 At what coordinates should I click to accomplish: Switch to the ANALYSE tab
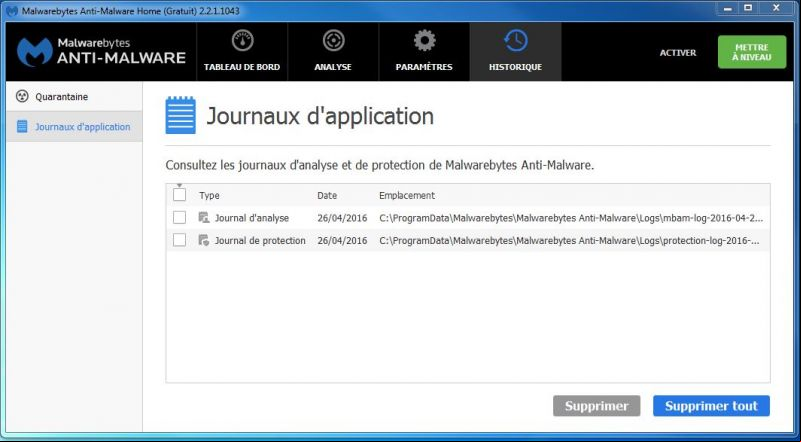click(x=333, y=52)
